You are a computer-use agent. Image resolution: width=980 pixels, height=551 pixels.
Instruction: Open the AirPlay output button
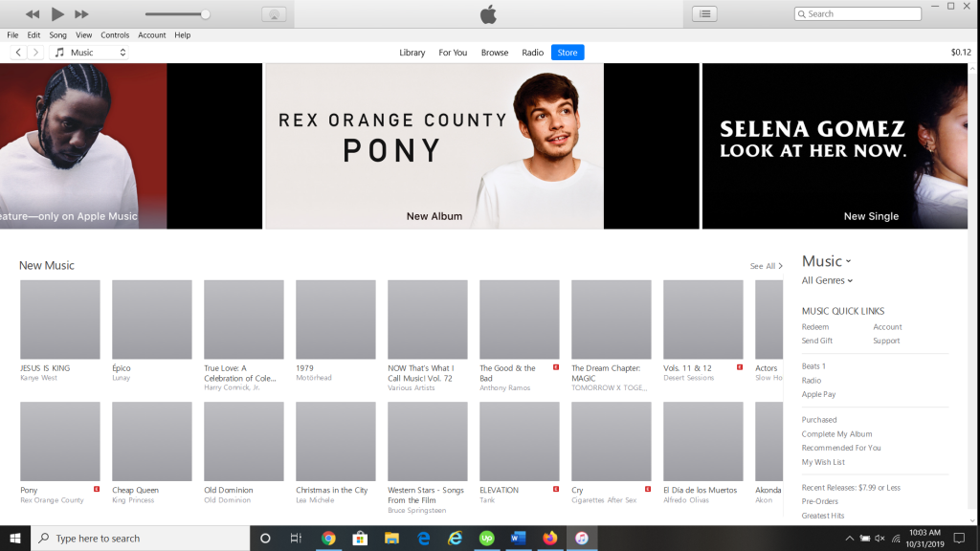pyautogui.click(x=274, y=13)
